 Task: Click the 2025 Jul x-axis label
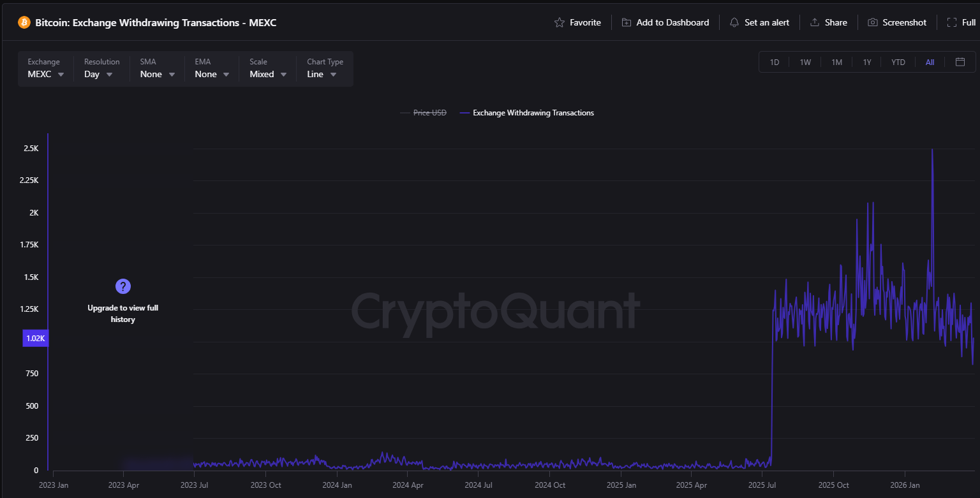click(x=763, y=485)
